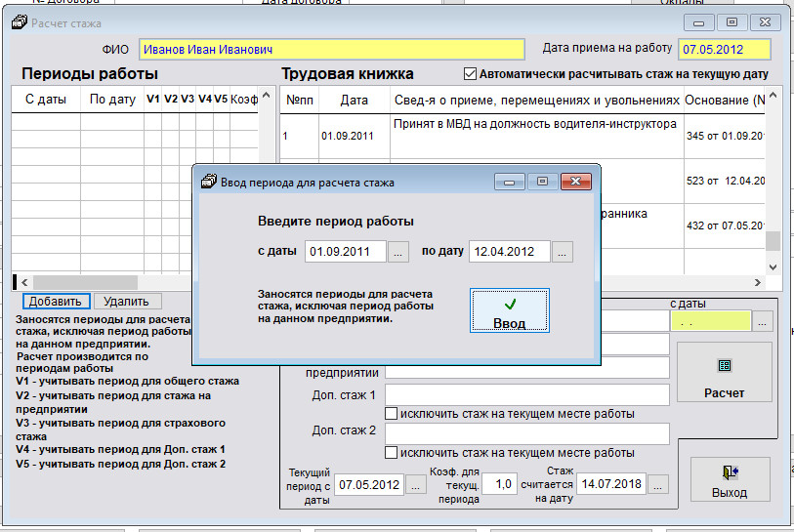794x532 pixels.
Task: Click the green checkmark Ввод button
Action: pyautogui.click(x=508, y=311)
